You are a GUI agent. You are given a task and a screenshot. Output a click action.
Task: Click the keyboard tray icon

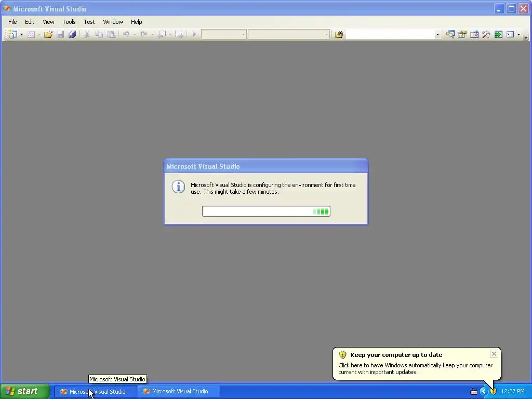474,392
